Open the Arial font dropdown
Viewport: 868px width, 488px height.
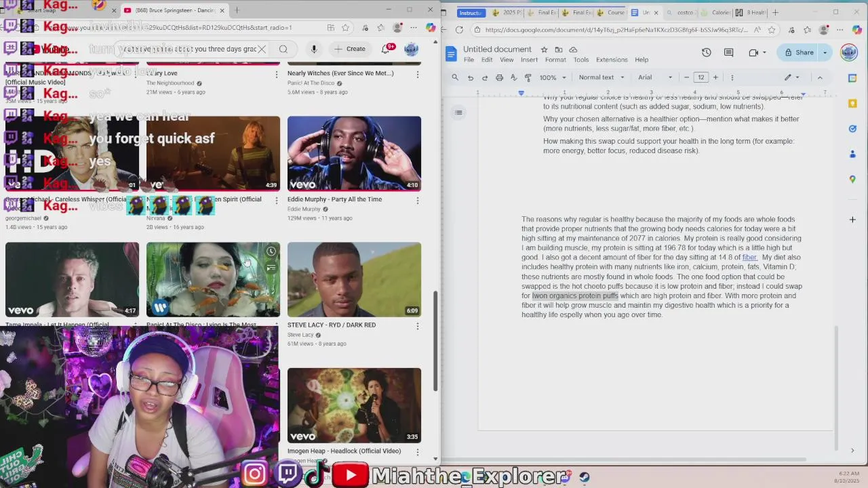[655, 77]
